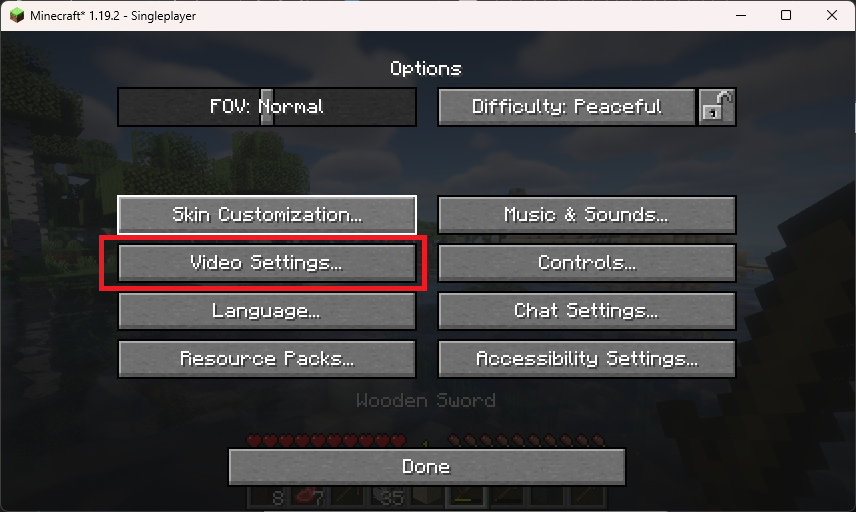Cycle the Difficulty: Peaceful setting
The width and height of the screenshot is (856, 512).
pyautogui.click(x=567, y=106)
